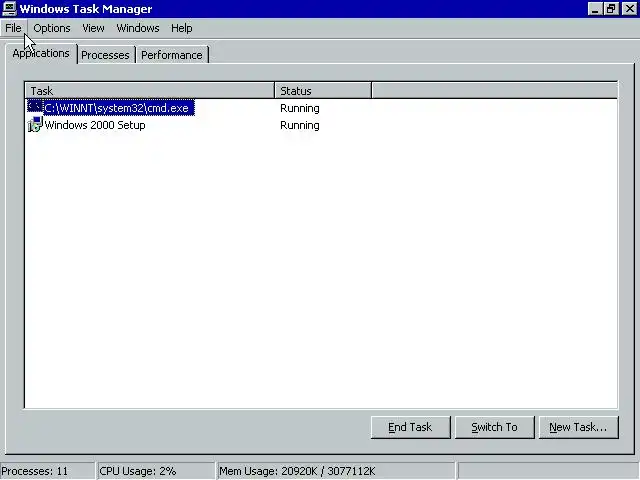The image size is (640, 480).
Task: Minimize the Task Manager window
Action: pos(596,9)
